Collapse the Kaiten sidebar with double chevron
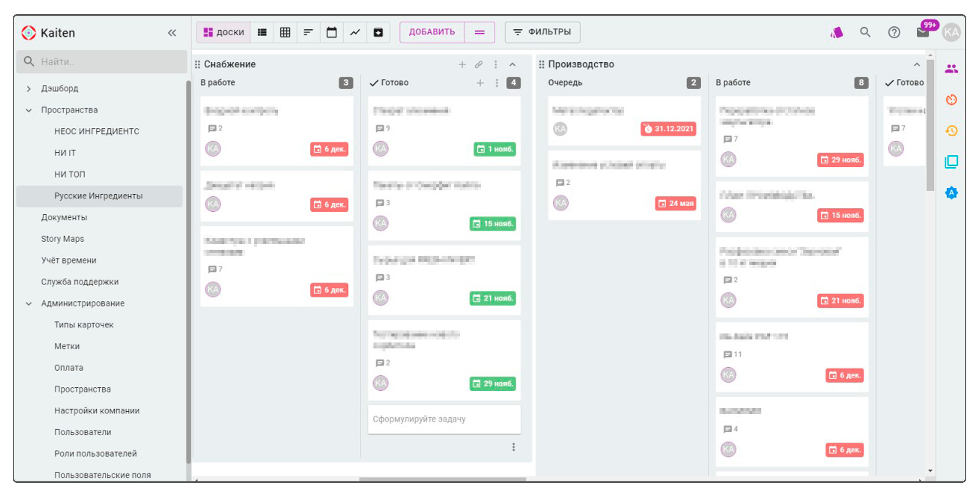This screenshot has width=980, height=498. [172, 33]
